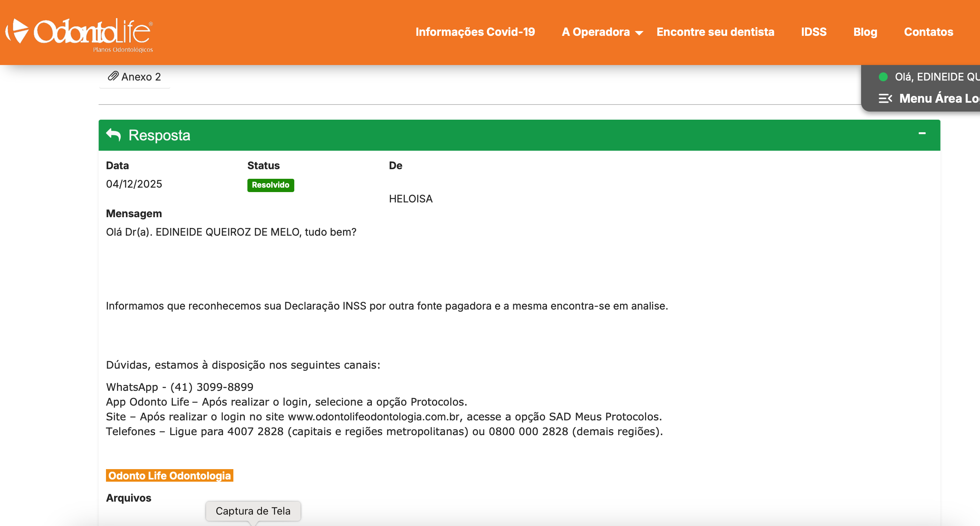980x526 pixels.
Task: Click the Menu Área Logada label
Action: pyautogui.click(x=939, y=99)
